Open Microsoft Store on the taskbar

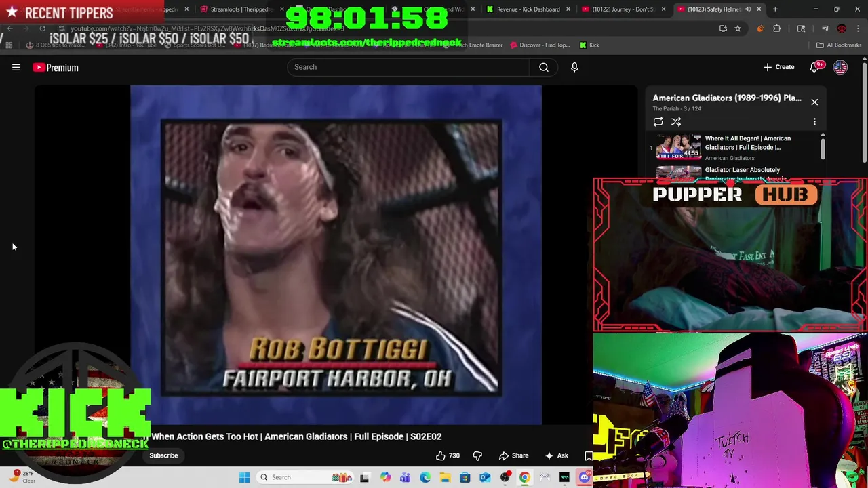(465, 477)
